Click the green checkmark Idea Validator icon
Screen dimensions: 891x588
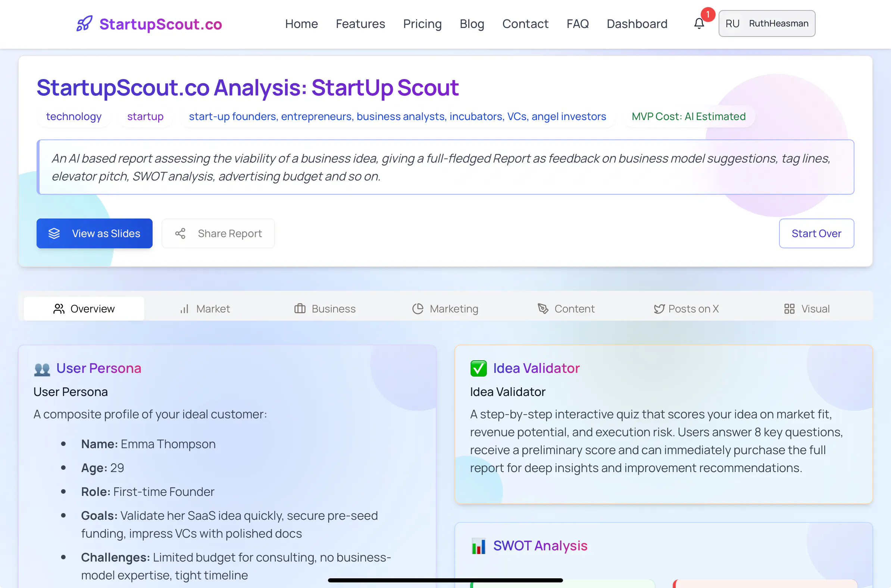(x=478, y=368)
